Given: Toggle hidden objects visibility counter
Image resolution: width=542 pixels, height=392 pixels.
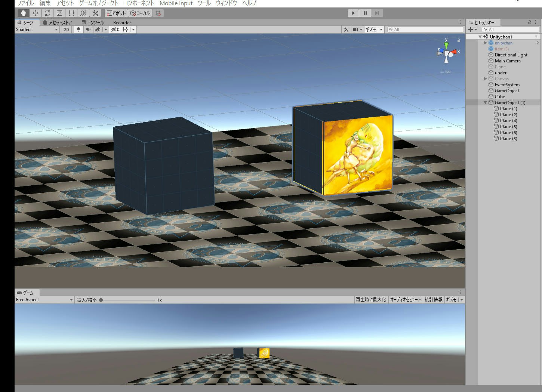Looking at the screenshot, I should [x=115, y=30].
